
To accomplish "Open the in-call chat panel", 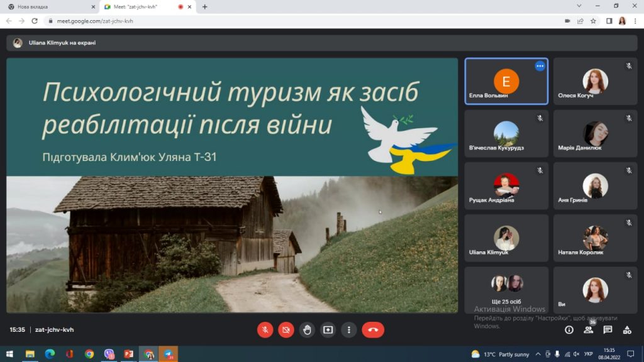I will pos(608,329).
